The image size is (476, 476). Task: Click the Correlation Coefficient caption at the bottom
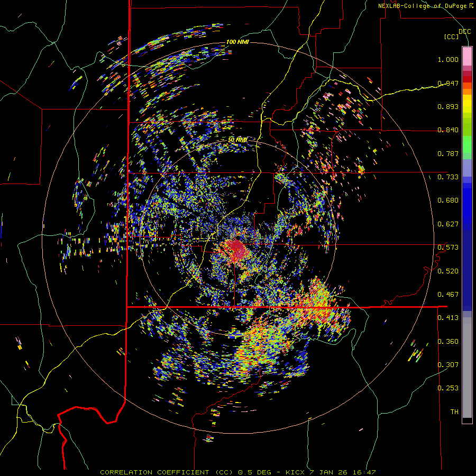237,472
